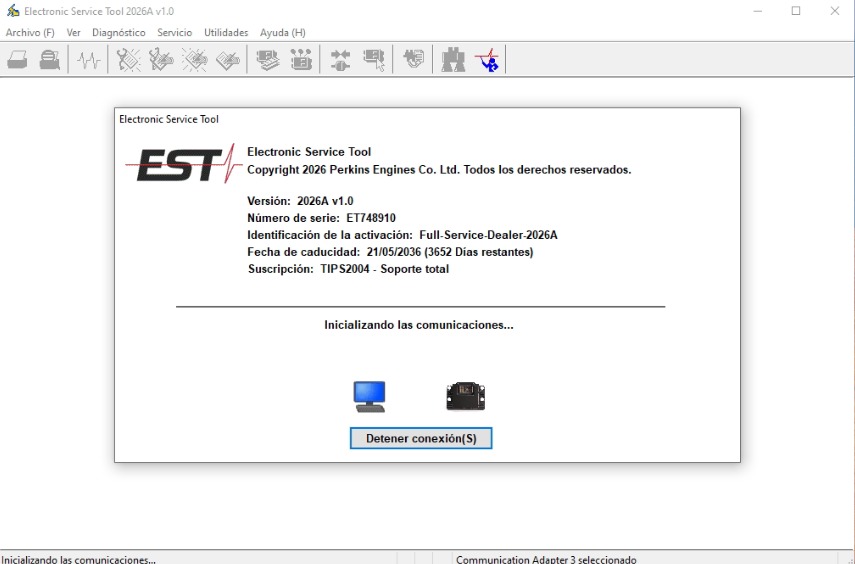Click the Logged Diagnostic Codes icon

161,59
